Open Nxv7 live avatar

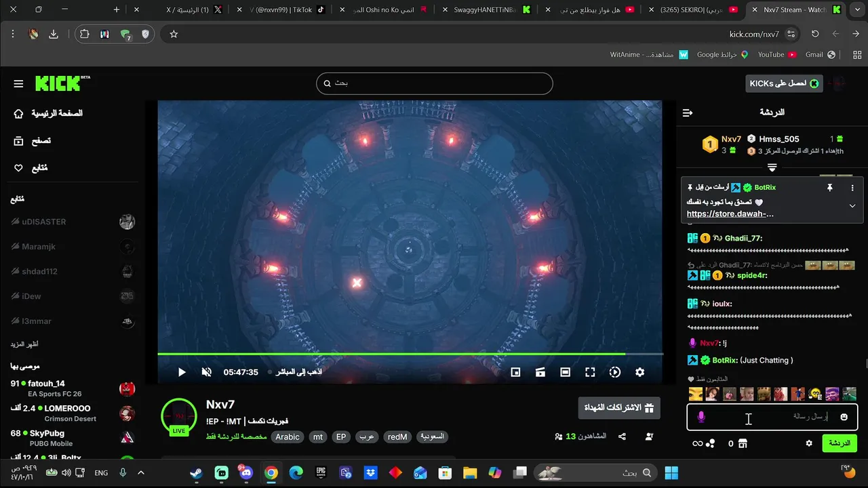pos(179,416)
